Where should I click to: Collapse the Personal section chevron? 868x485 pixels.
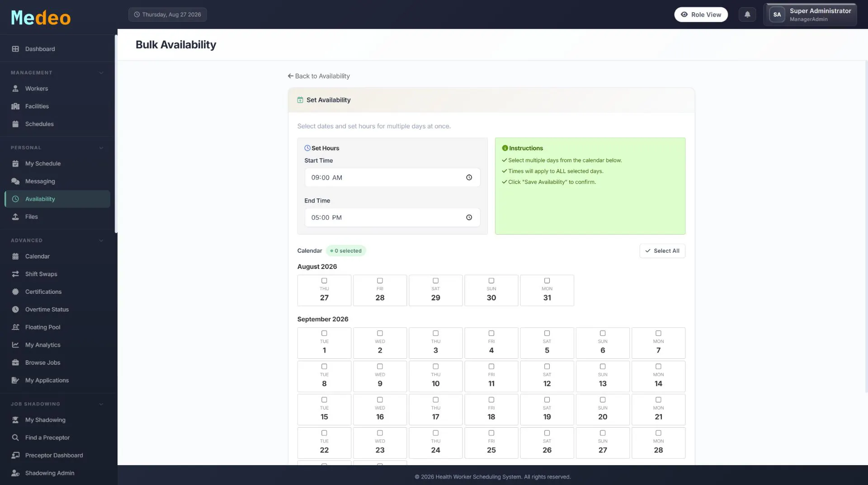pyautogui.click(x=101, y=148)
